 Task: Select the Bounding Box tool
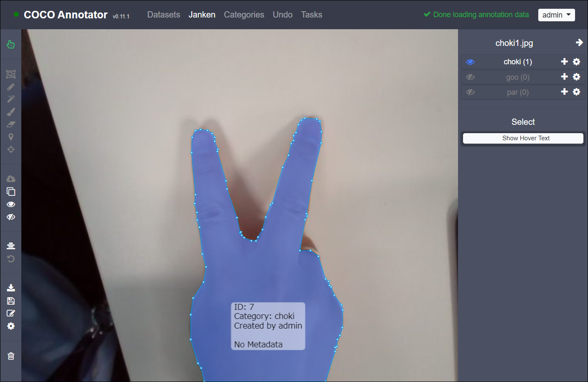(x=11, y=74)
